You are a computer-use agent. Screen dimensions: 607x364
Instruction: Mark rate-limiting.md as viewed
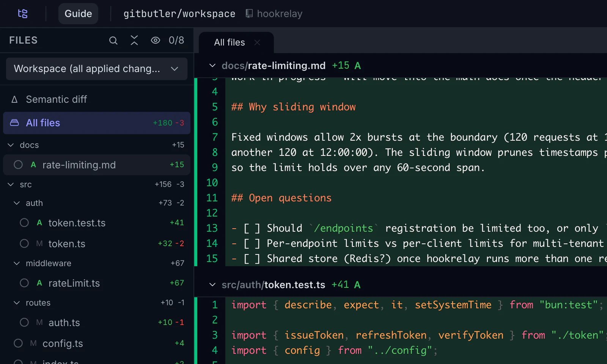click(18, 165)
